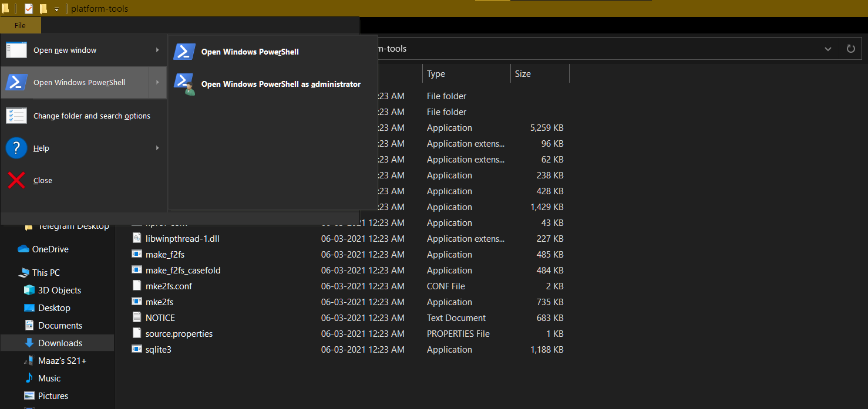Open OneDrive in the navigation pane
This screenshot has width=868, height=409.
51,249
